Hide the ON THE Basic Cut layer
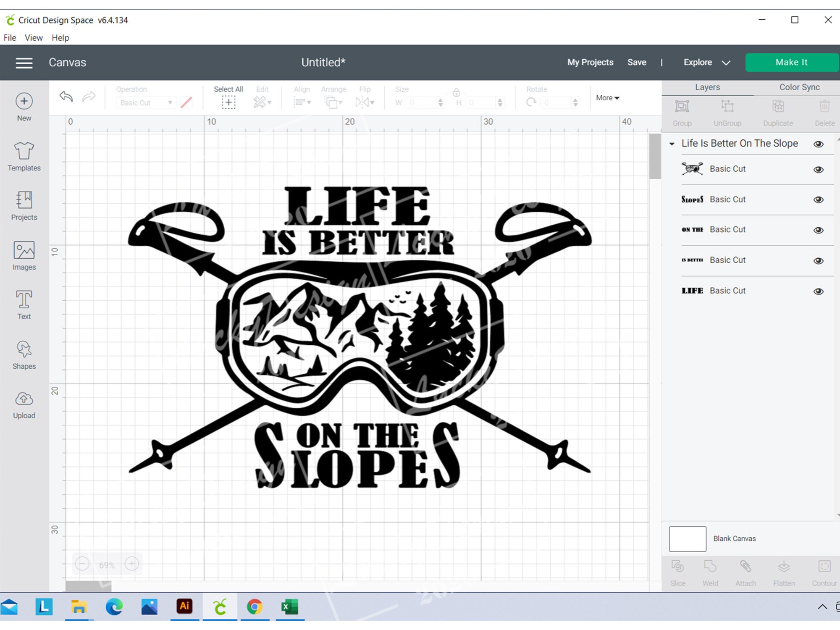 818,230
